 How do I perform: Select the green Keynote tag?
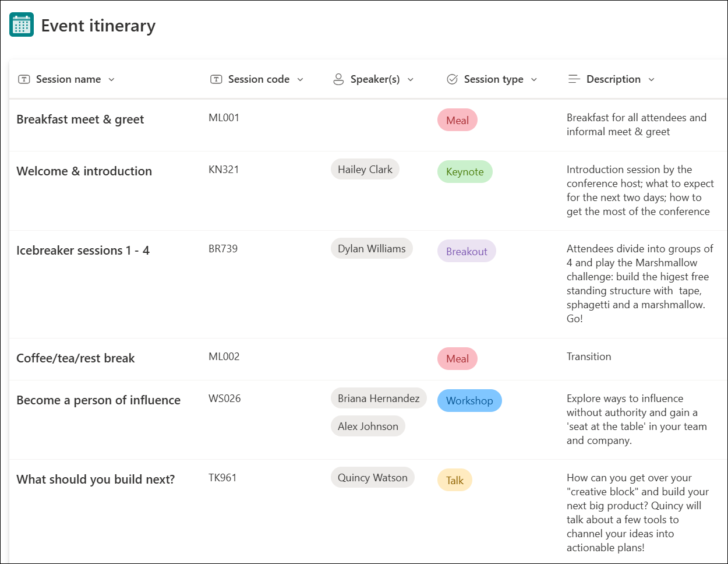465,172
